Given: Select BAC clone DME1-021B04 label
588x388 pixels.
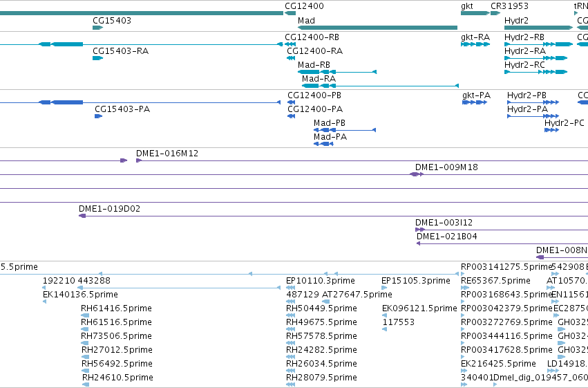Looking at the screenshot, I should point(446,237).
